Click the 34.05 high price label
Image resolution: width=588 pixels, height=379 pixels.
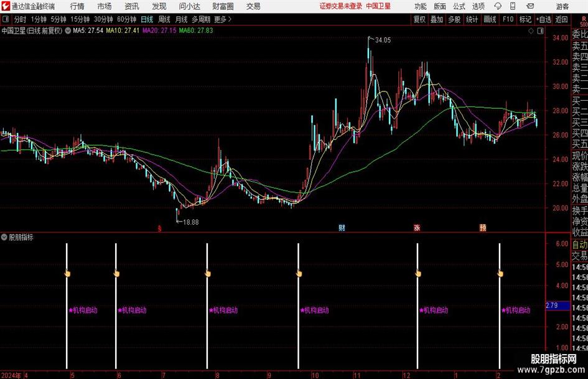pos(383,40)
